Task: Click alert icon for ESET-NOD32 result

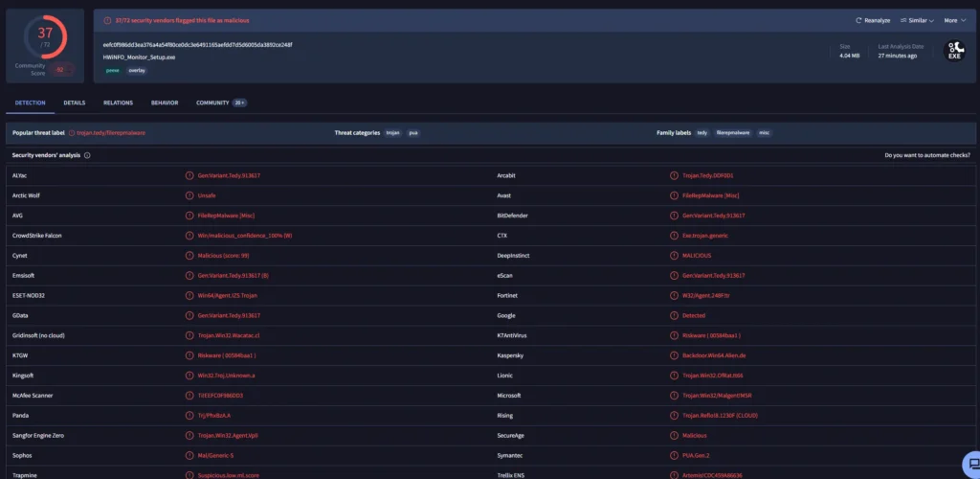Action: [189, 295]
